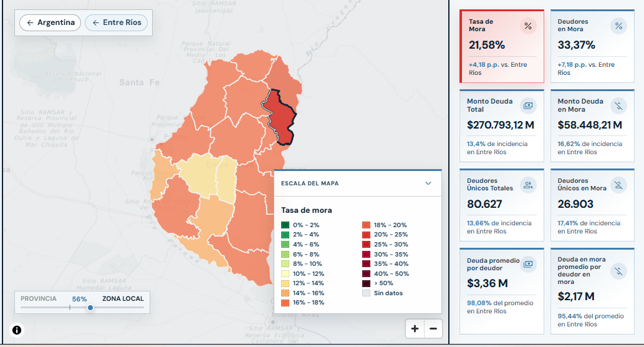Select the Tasa de Mora card
644x347 pixels.
pyautogui.click(x=502, y=46)
